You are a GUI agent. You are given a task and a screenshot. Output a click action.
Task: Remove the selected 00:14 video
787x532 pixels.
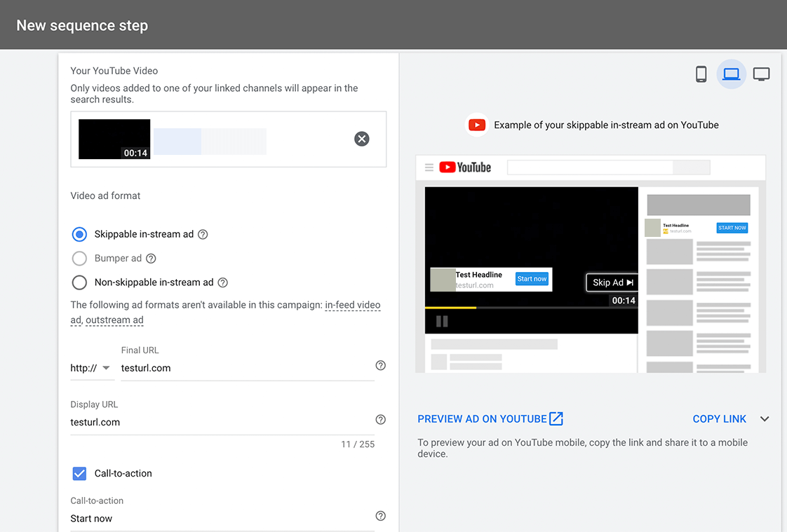pos(362,139)
